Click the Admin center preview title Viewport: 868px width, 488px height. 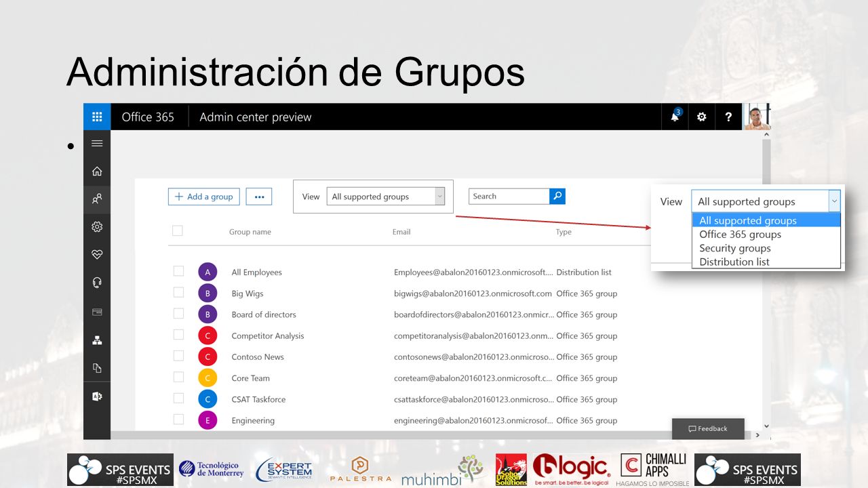[x=256, y=117]
